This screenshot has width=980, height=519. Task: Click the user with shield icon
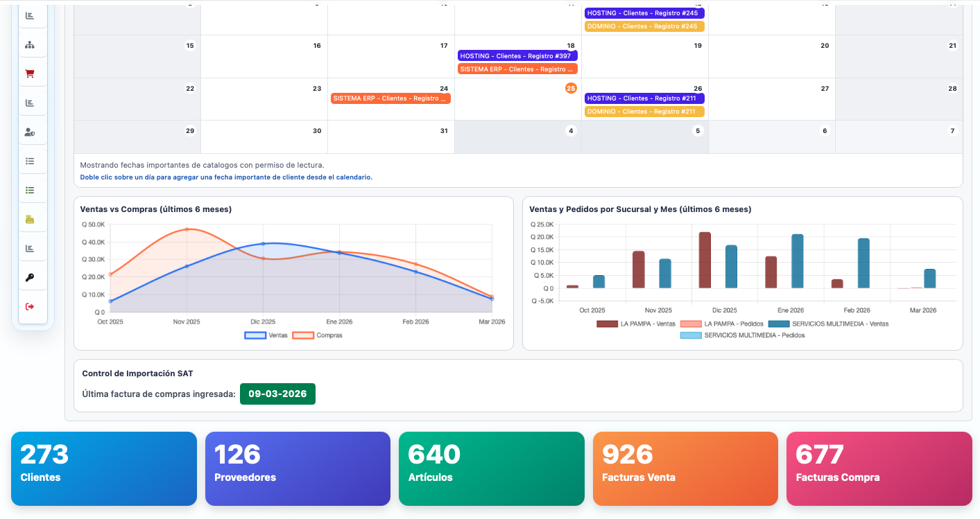[x=31, y=130]
